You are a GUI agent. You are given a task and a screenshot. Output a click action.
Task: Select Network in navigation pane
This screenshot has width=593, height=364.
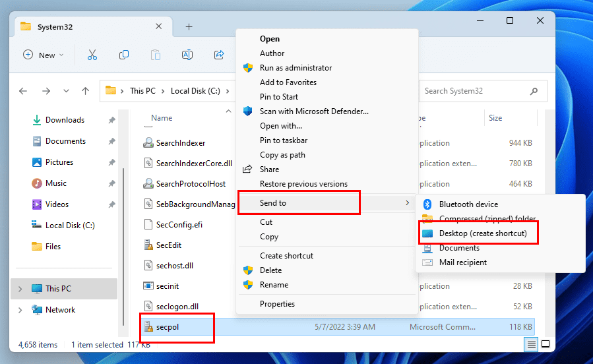pyautogui.click(x=60, y=310)
